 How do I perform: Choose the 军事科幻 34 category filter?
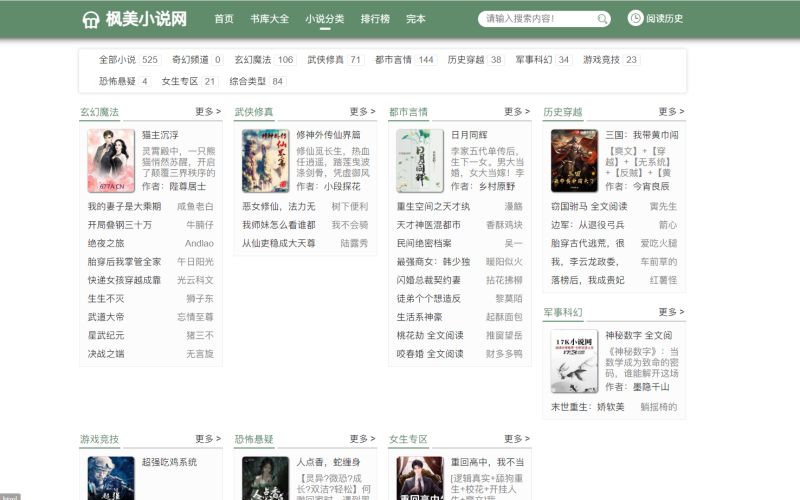coord(543,60)
